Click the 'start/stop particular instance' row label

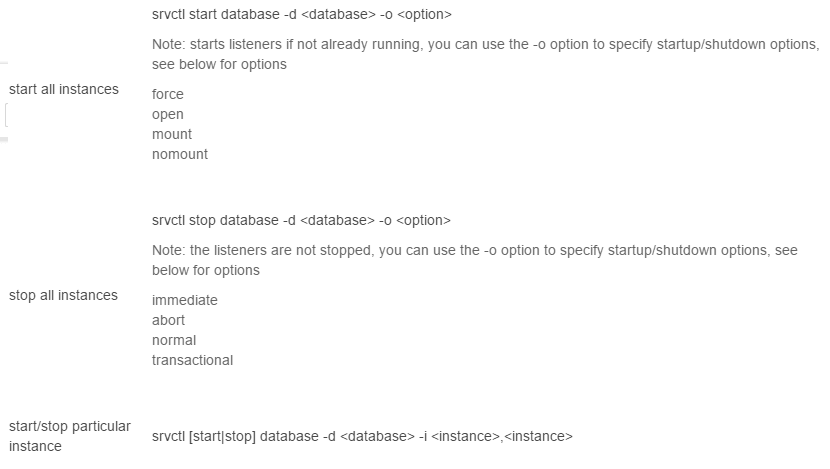coord(69,436)
